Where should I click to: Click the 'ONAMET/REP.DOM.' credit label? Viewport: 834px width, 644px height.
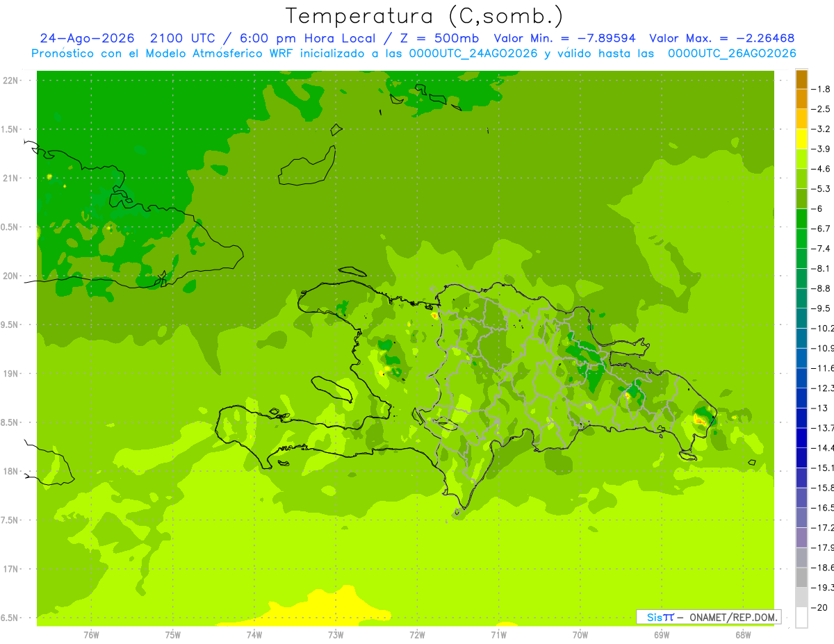[733, 617]
